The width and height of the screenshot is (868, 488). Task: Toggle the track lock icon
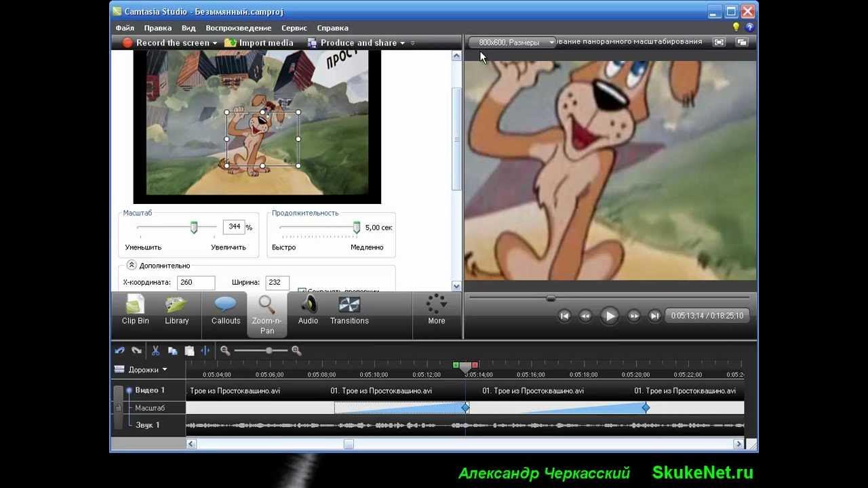tap(119, 407)
